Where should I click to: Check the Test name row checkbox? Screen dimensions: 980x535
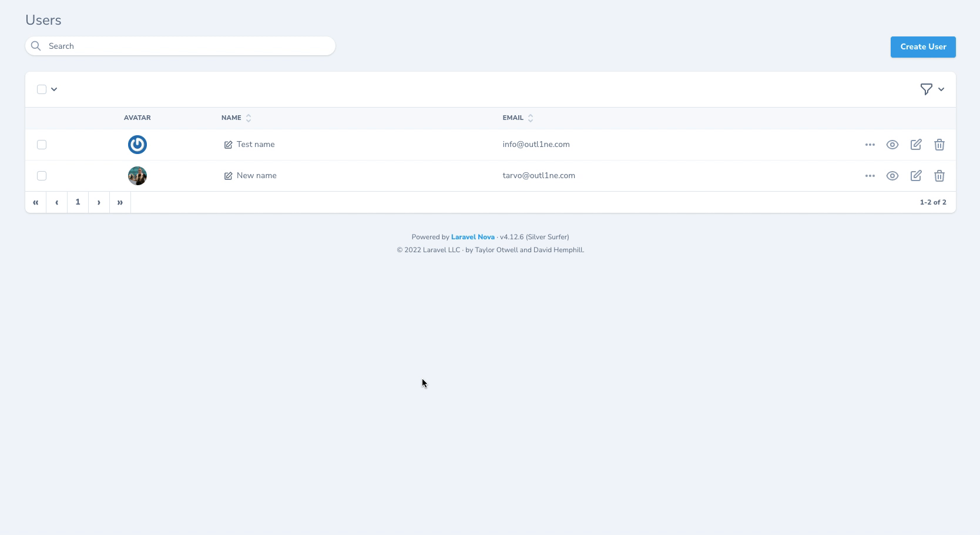point(42,145)
